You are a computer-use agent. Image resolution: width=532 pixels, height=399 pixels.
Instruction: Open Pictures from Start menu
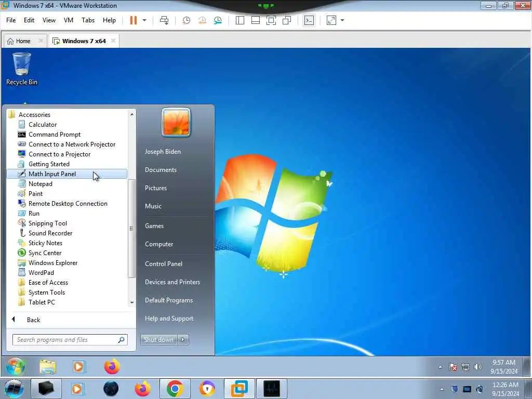pyautogui.click(x=156, y=188)
